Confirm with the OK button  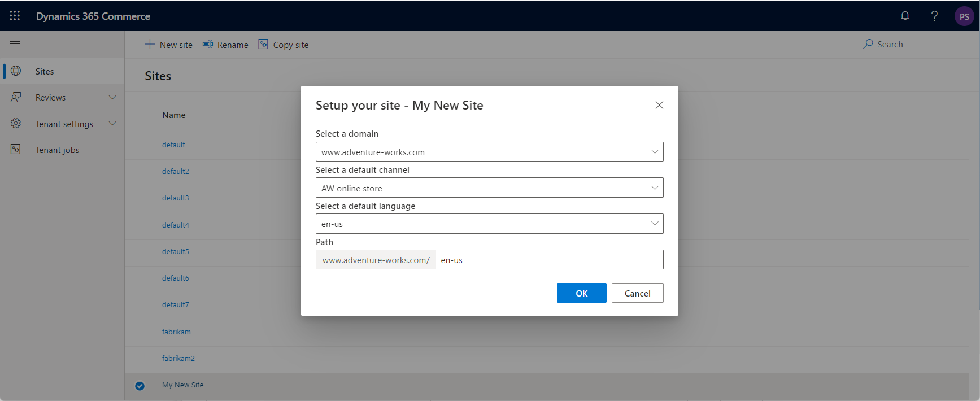click(581, 293)
